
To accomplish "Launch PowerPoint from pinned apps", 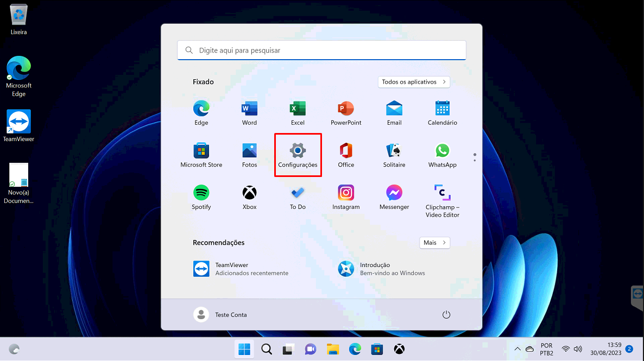I will pos(346,113).
